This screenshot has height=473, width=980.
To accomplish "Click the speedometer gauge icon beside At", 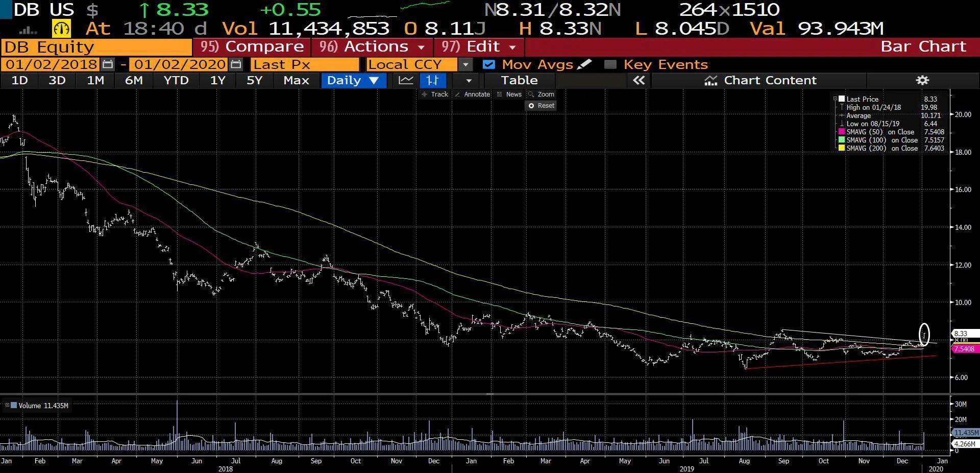I will pyautogui.click(x=62, y=28).
